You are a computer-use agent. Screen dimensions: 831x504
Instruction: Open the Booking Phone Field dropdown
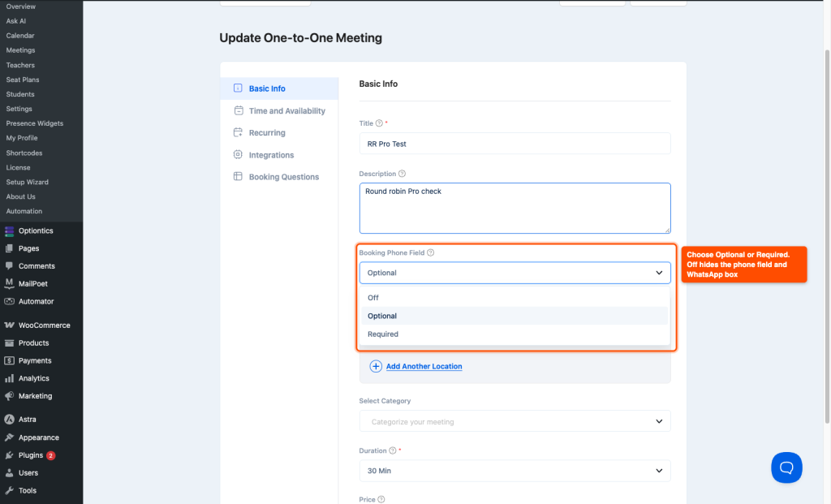515,273
